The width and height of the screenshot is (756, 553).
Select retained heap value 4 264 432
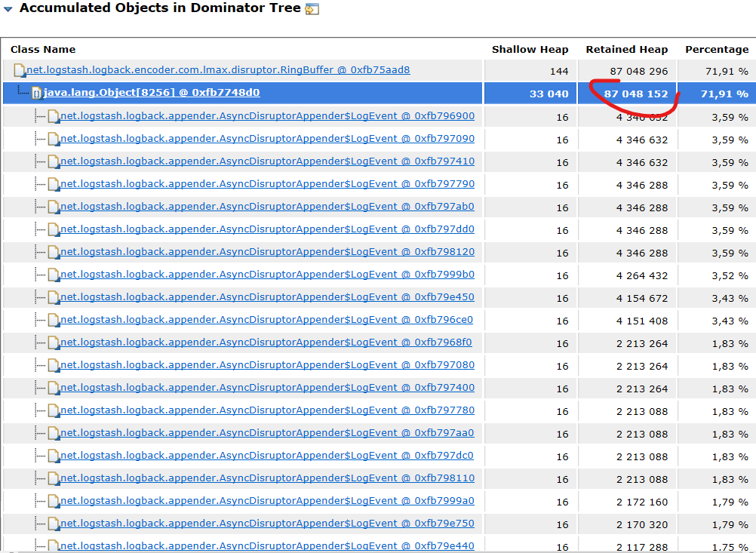[642, 276]
